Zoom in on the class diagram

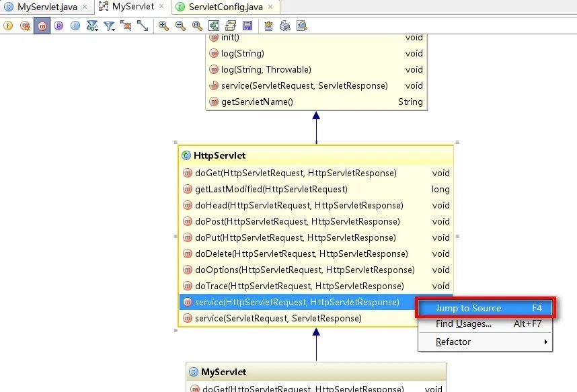(x=162, y=26)
